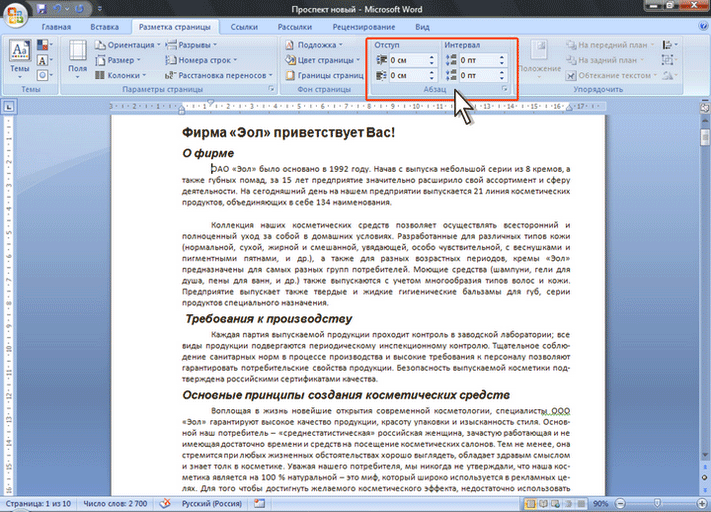
Task: Open the Рецензирование tab
Action: [x=364, y=27]
